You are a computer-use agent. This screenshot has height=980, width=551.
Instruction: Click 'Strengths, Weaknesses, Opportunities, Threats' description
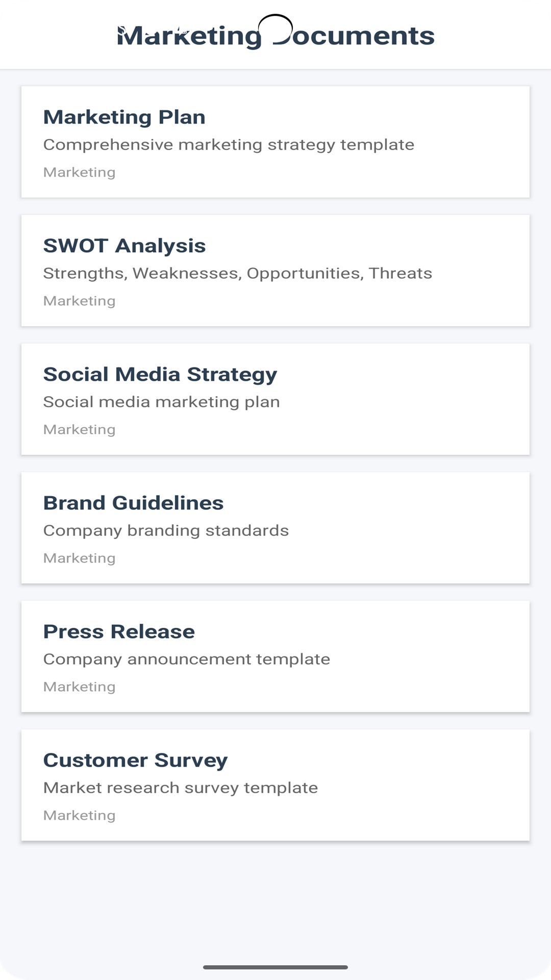pos(238,274)
